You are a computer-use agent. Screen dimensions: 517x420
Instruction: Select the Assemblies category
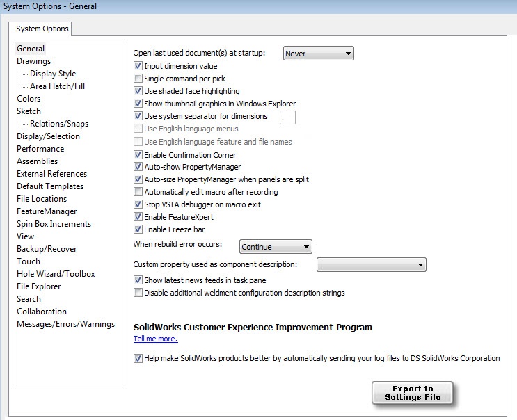pyautogui.click(x=38, y=161)
